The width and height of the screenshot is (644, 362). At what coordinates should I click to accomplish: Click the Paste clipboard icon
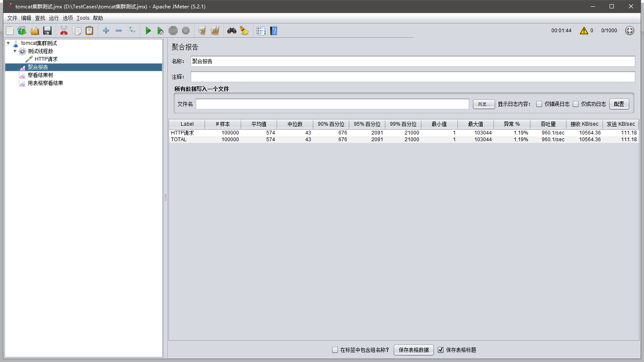pos(89,31)
